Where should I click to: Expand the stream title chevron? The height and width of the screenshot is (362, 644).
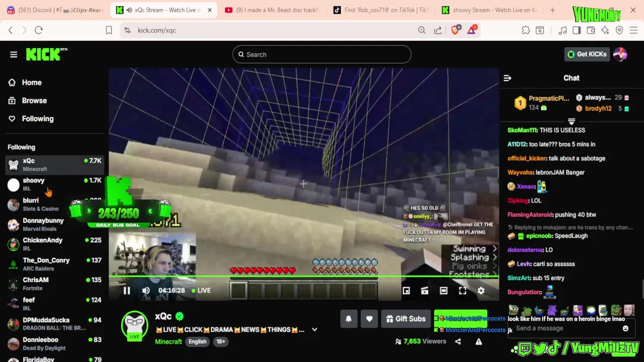pyautogui.click(x=314, y=330)
